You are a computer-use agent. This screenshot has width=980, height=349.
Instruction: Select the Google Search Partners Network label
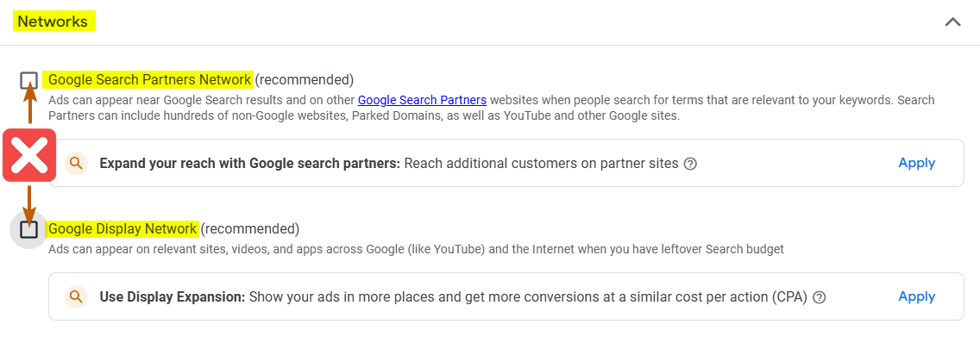(x=148, y=80)
